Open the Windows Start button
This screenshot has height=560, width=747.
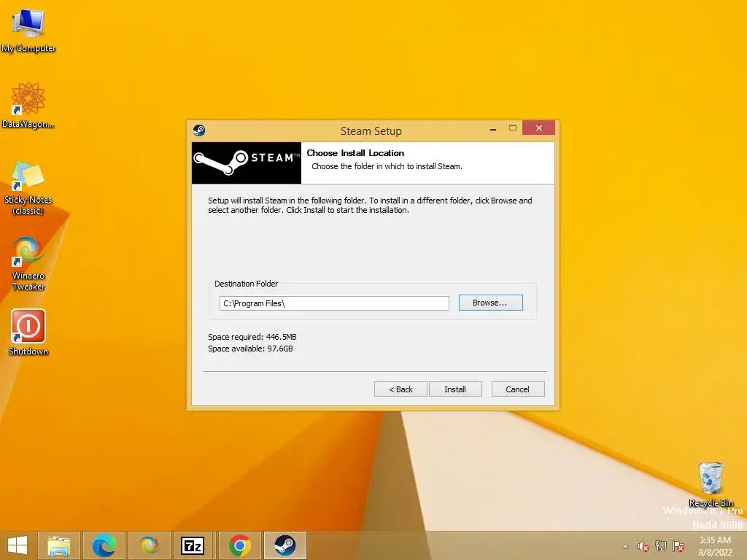coord(18,545)
